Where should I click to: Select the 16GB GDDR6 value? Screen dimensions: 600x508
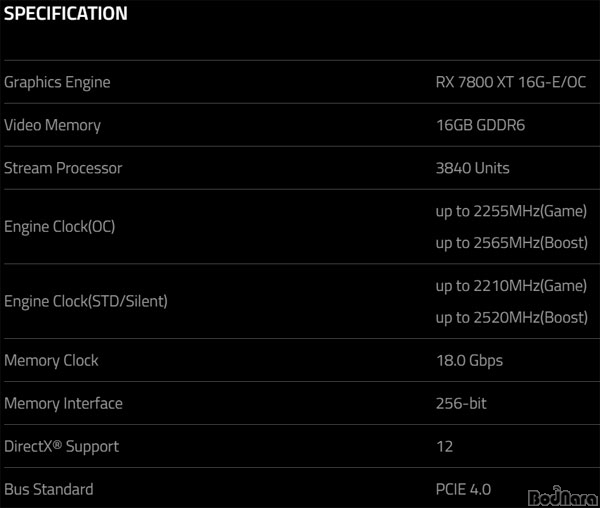tap(481, 125)
